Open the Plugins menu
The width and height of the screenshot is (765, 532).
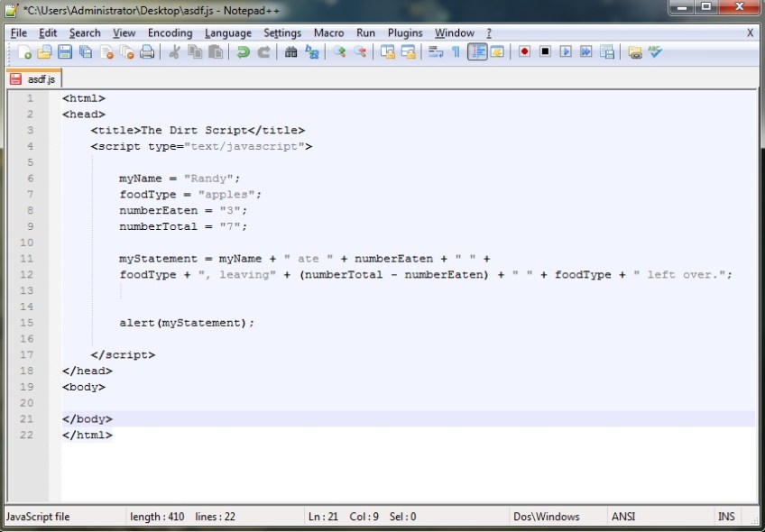tap(405, 32)
